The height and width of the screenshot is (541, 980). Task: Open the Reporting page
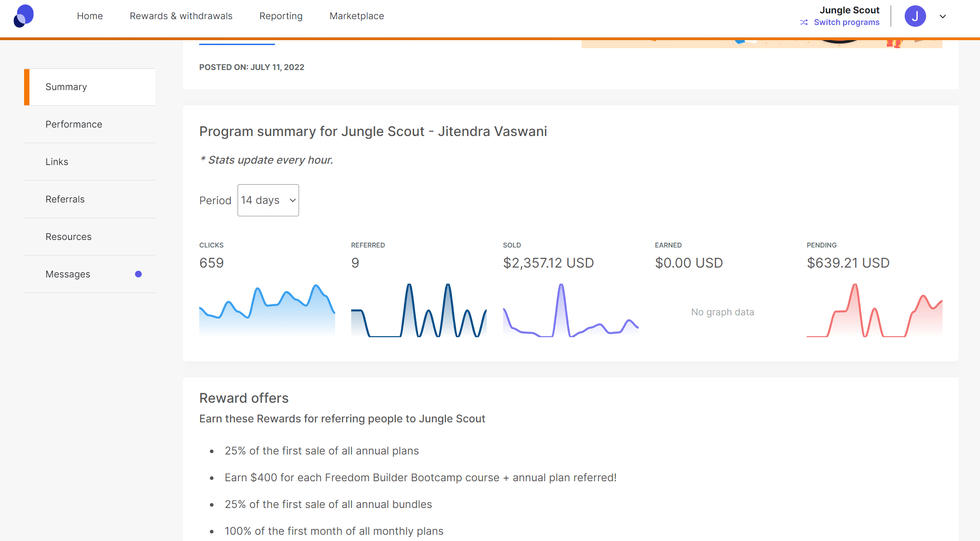click(281, 16)
